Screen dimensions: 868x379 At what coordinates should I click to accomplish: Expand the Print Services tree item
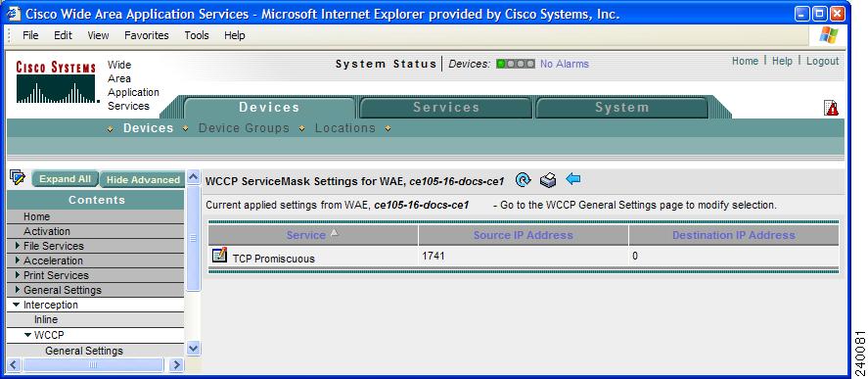point(18,275)
